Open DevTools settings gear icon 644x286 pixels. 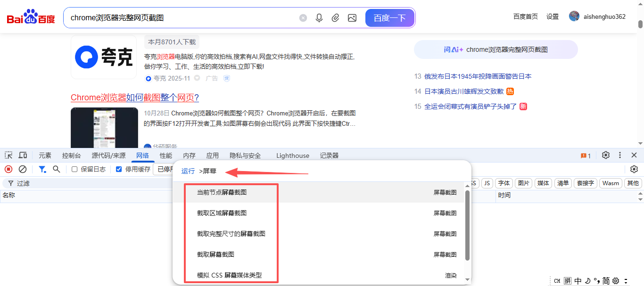606,155
